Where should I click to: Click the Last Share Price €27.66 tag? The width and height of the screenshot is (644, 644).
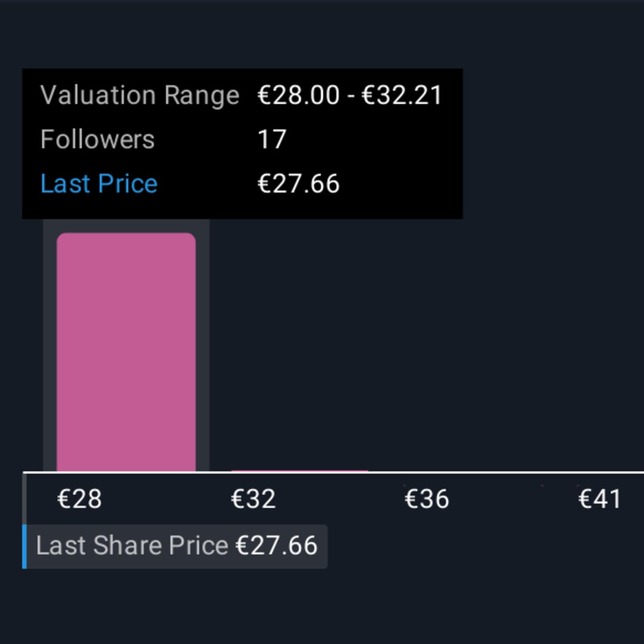pos(177,546)
